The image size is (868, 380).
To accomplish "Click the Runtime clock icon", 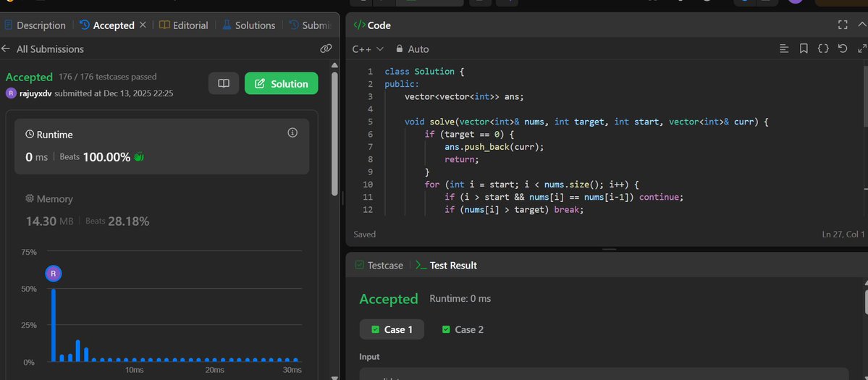I will [x=30, y=135].
